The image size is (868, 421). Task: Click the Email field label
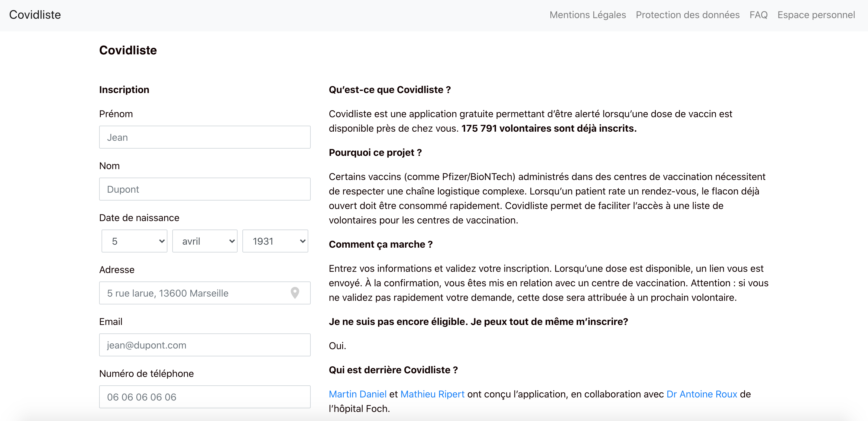(111, 322)
